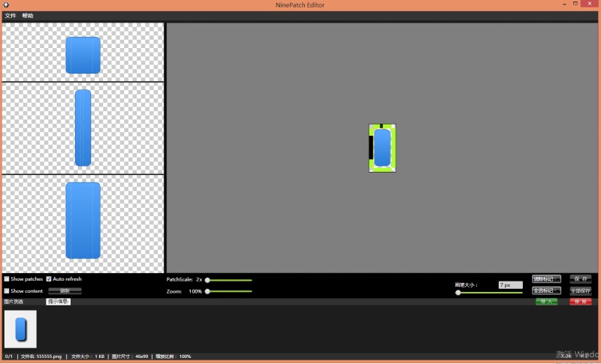Click the 保存 save button
This screenshot has width=601, height=364.
tap(580, 279)
